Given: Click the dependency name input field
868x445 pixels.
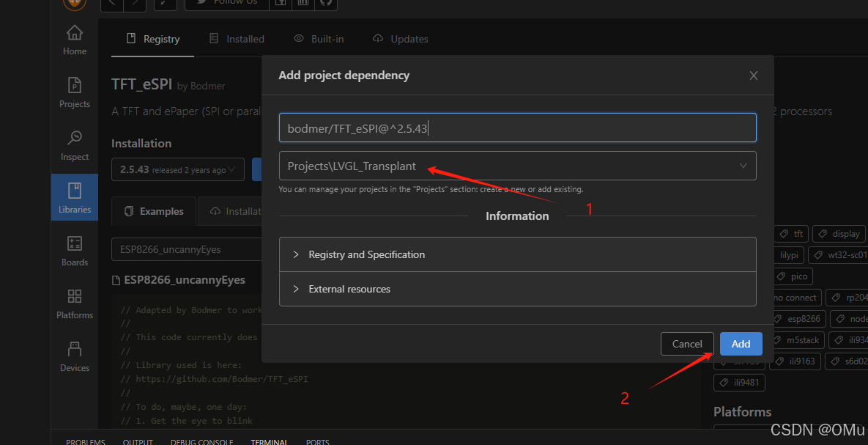Looking at the screenshot, I should pos(518,128).
